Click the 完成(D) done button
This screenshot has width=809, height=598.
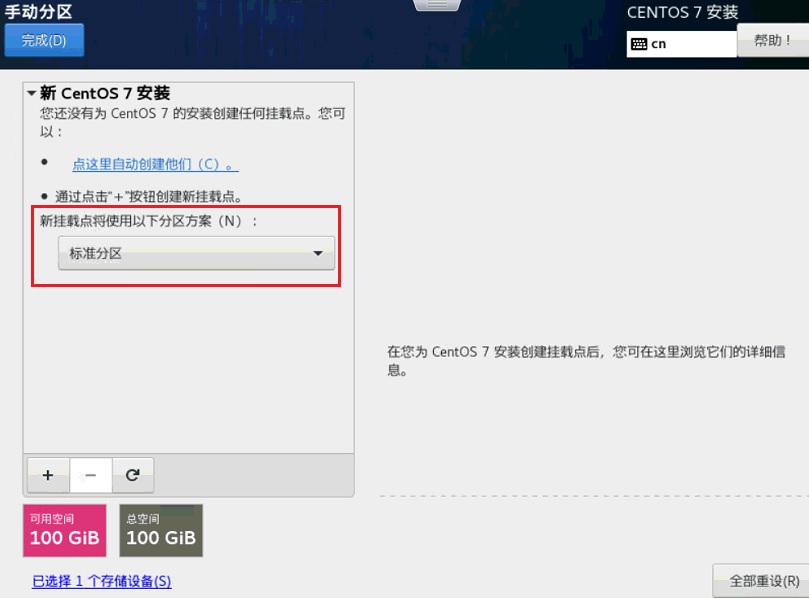pos(44,40)
